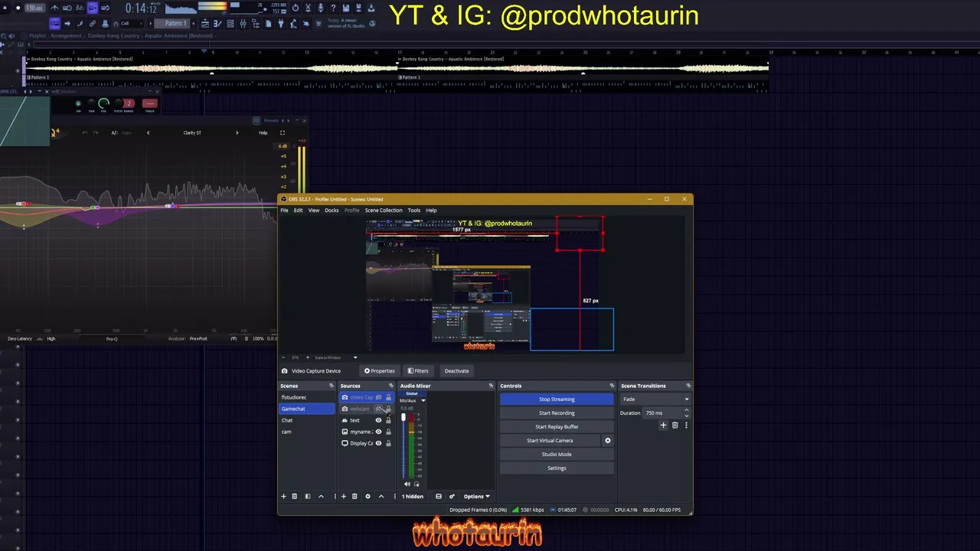Open OBS Settings button
Viewport: 980px width, 551px height.
(557, 468)
